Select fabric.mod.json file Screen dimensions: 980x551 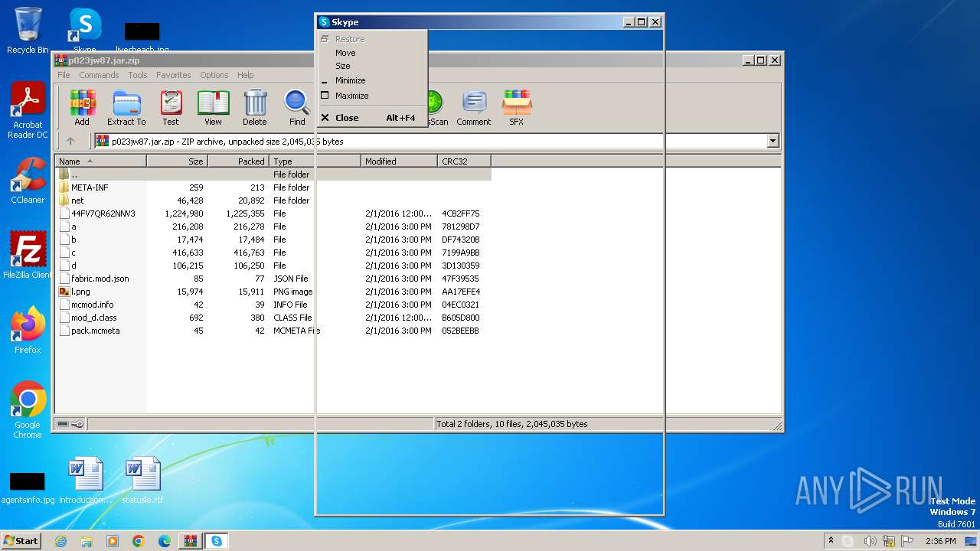pyautogui.click(x=273, y=279)
